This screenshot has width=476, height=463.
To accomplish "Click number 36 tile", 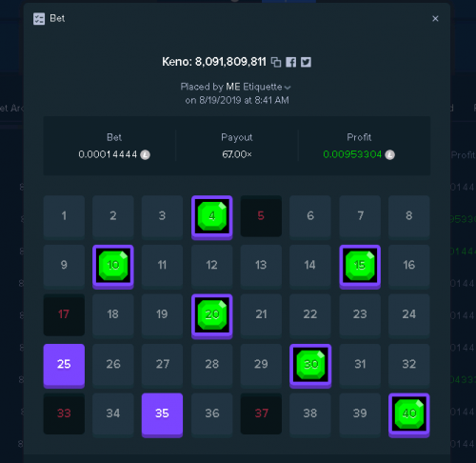I will (x=212, y=414).
